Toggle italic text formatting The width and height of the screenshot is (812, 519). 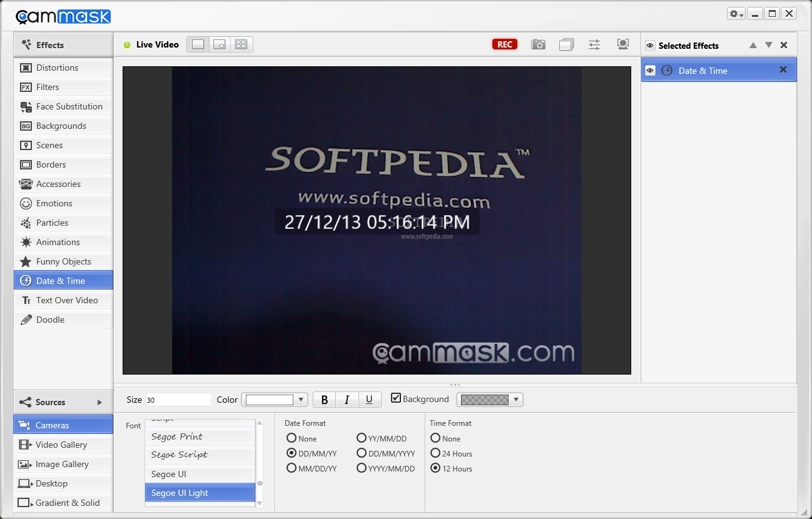(347, 400)
